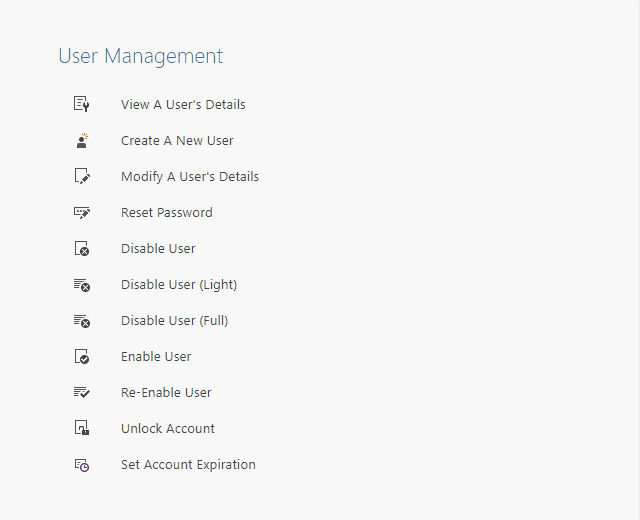Click the Disable User icon
640x520 pixels.
[x=82, y=248]
